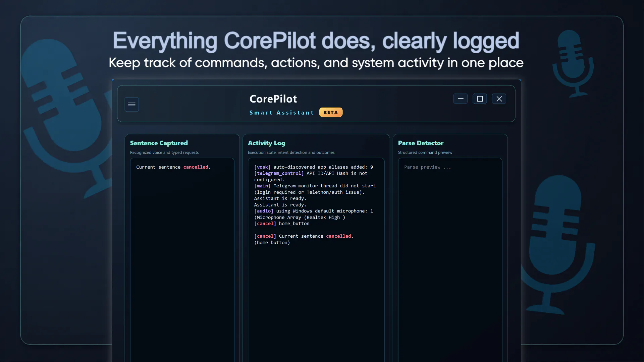Click the BETA badge
This screenshot has height=362, width=644.
[x=331, y=112]
